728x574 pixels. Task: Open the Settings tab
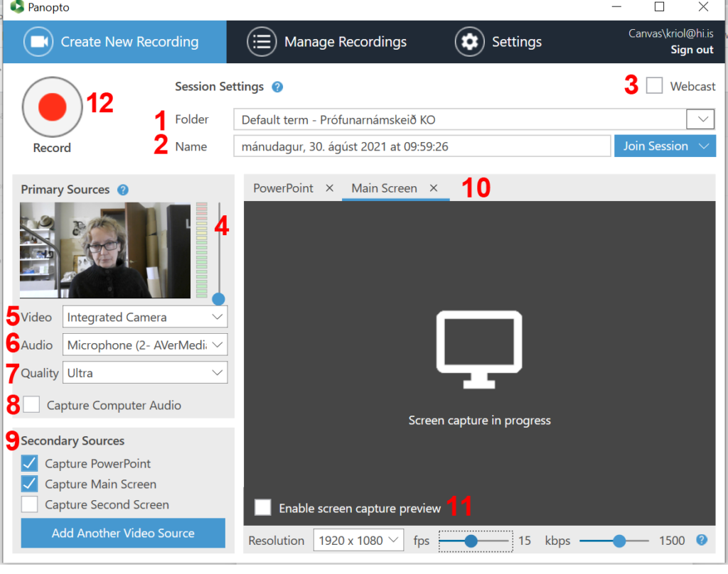498,42
